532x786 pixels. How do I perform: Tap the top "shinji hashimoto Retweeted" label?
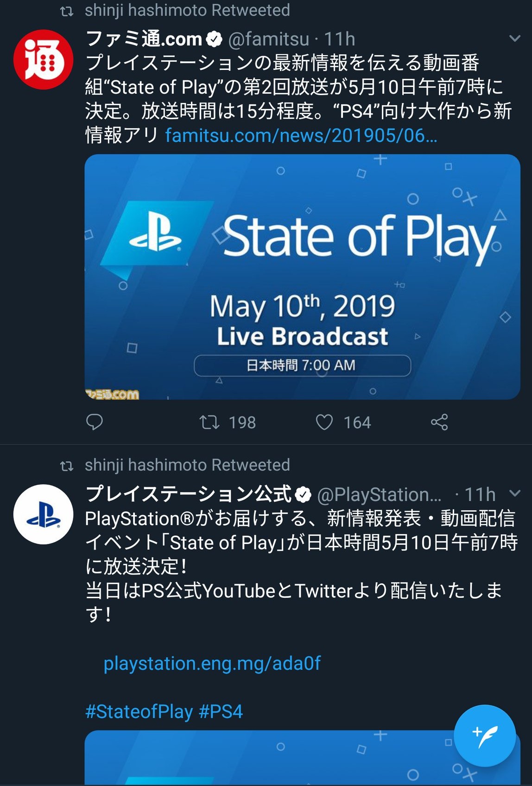tap(187, 10)
